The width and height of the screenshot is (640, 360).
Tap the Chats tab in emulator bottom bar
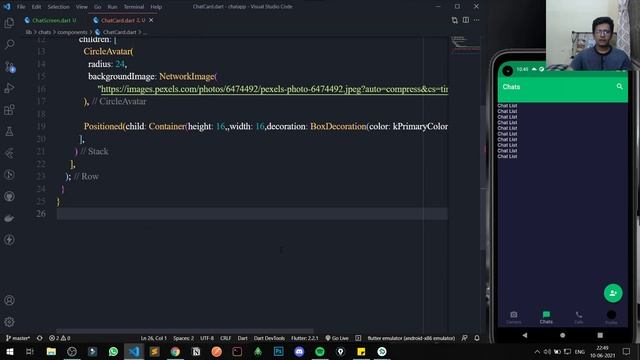[546, 317]
